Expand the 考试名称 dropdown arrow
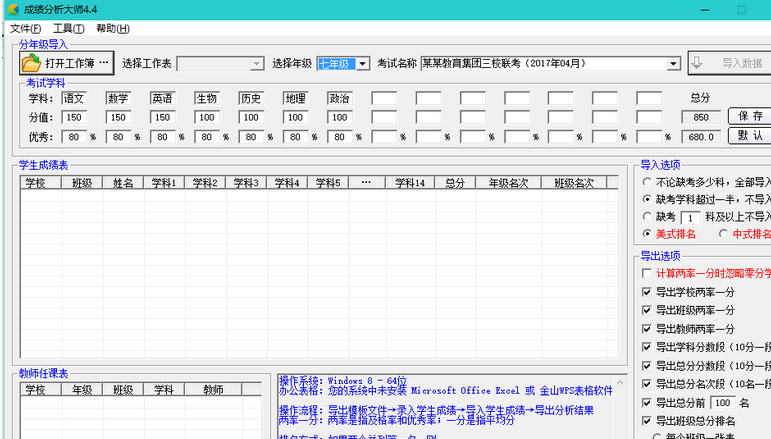The image size is (771, 439). pyautogui.click(x=673, y=64)
